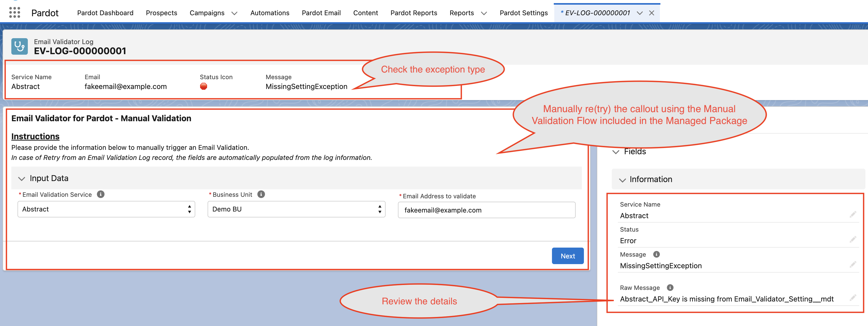Switch to the Pardot Dashboard tab
Viewport: 868px width, 326px height.
105,13
